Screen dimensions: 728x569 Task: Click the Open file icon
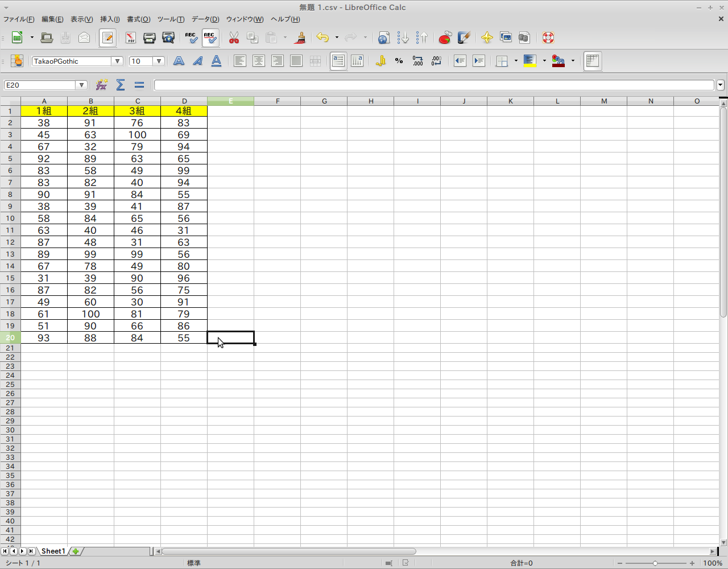coord(47,38)
